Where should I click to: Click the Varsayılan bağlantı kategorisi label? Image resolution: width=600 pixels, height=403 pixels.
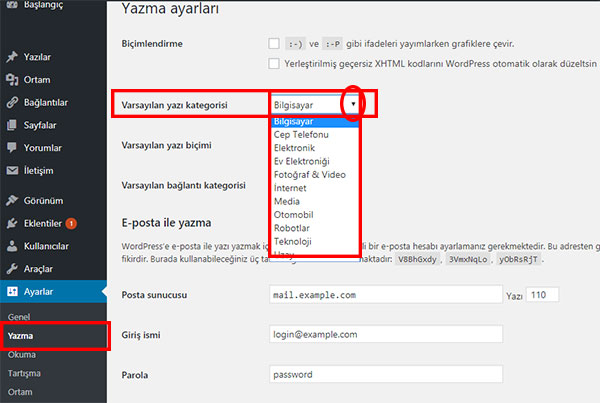coord(184,186)
